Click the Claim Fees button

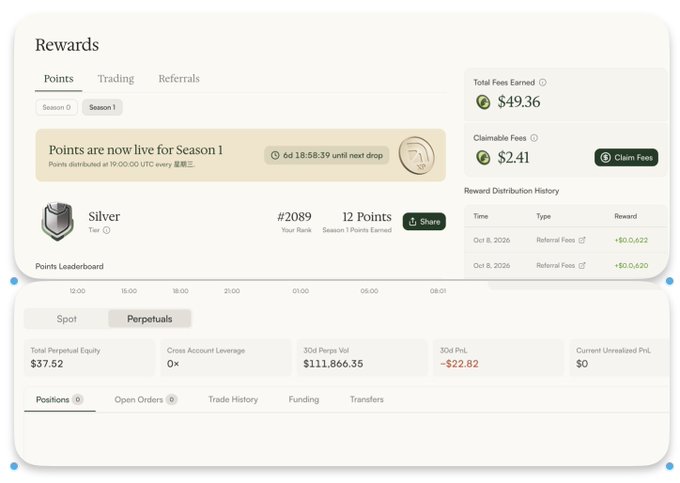pos(626,157)
